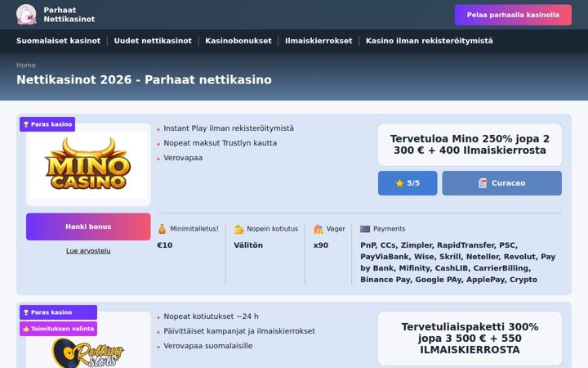Click the Verovapaa bullet under Mino Casino
This screenshot has height=368, width=588.
click(x=183, y=158)
